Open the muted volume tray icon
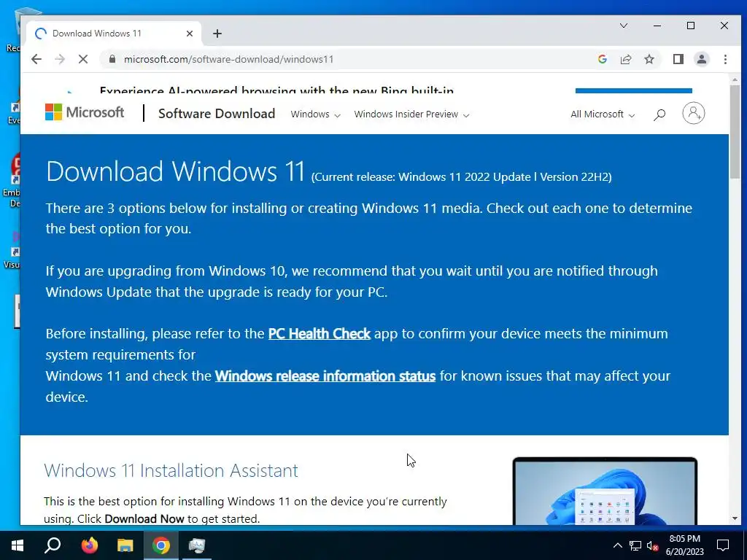 click(x=652, y=545)
